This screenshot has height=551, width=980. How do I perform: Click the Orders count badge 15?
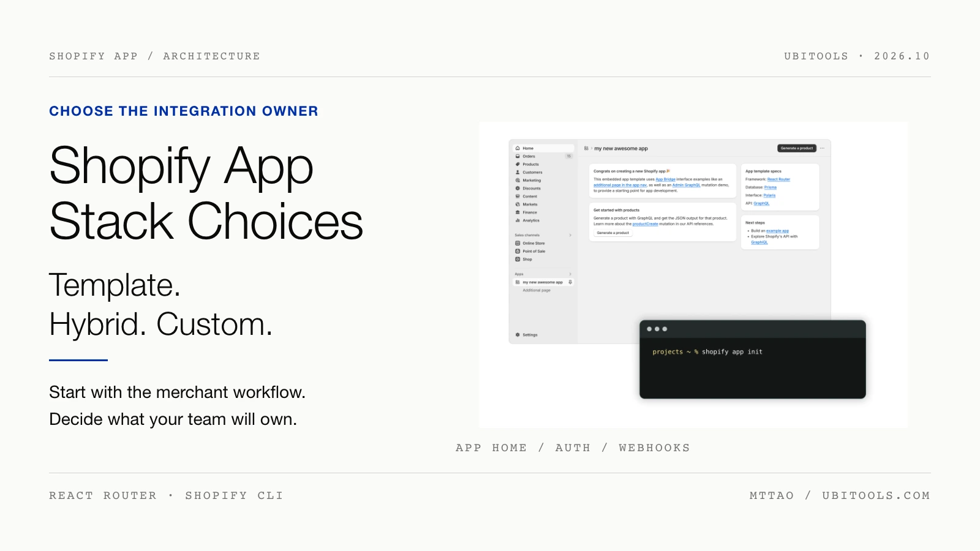tap(569, 156)
